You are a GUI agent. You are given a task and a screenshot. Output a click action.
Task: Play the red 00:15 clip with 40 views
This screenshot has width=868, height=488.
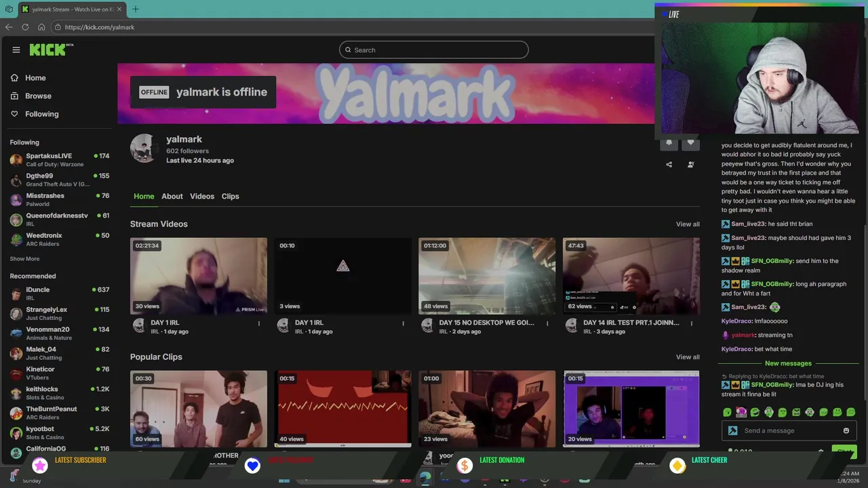(342, 409)
